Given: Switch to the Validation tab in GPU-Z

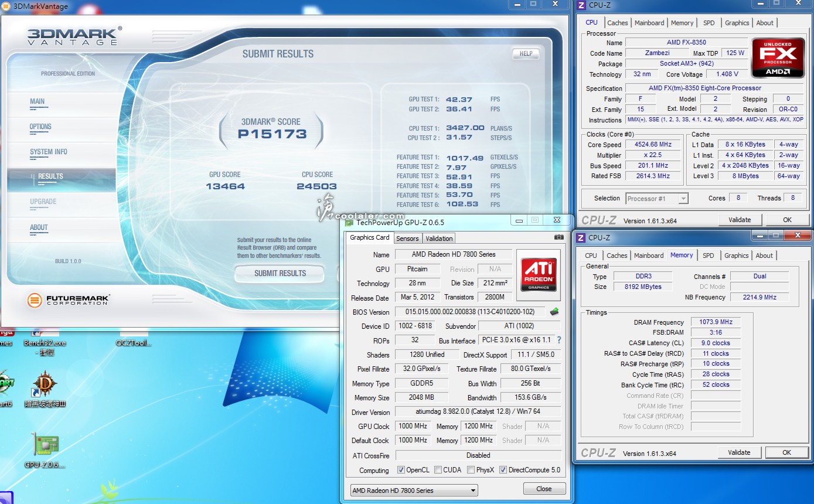Looking at the screenshot, I should point(439,239).
